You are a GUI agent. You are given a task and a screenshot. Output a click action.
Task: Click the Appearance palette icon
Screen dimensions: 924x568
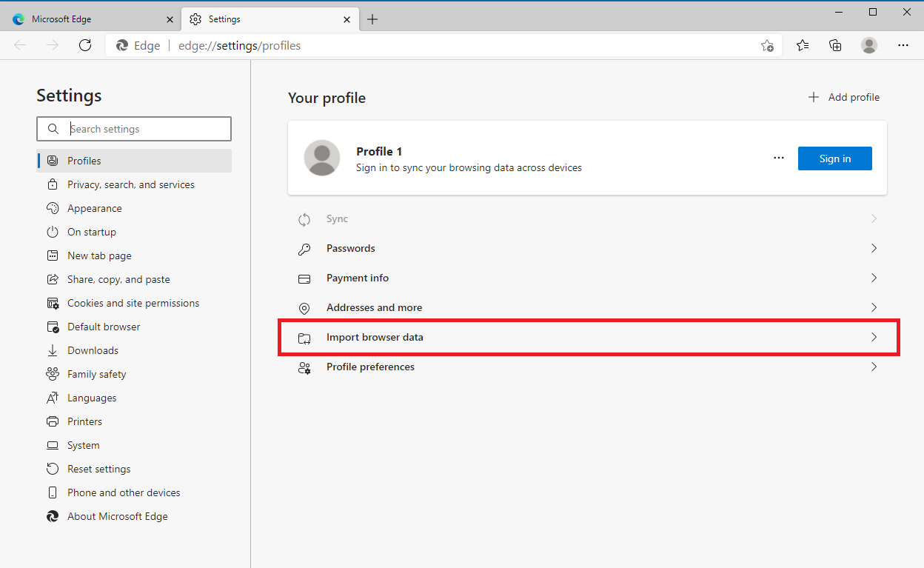pos(53,208)
